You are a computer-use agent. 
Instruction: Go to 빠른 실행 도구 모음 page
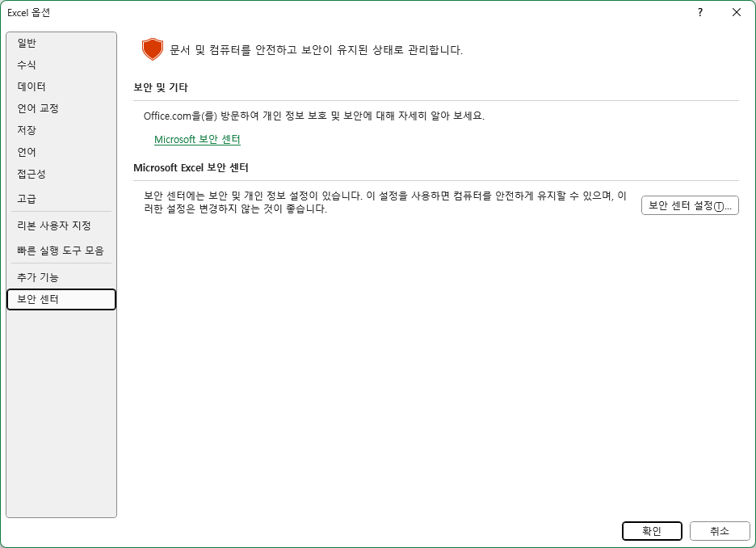click(x=61, y=251)
